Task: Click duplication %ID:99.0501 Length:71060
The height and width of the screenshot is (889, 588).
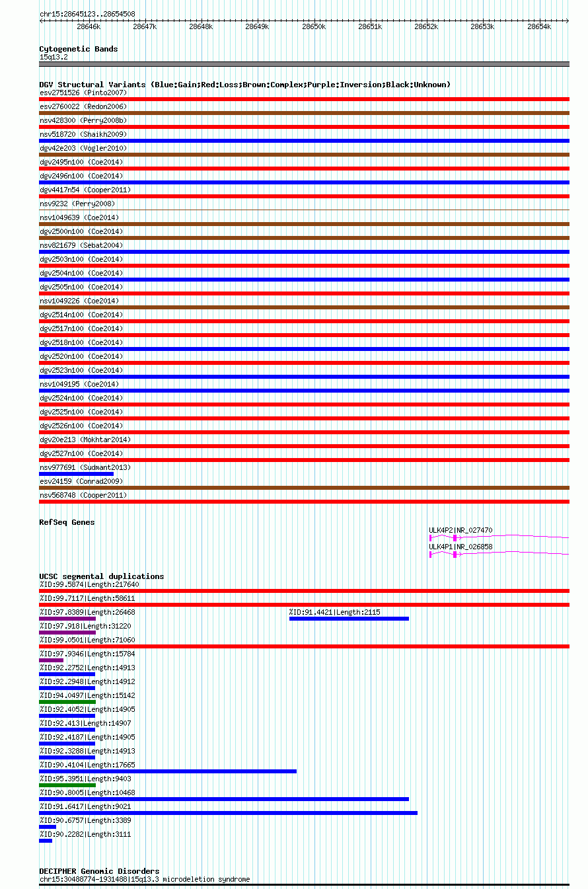Action: 87,640
